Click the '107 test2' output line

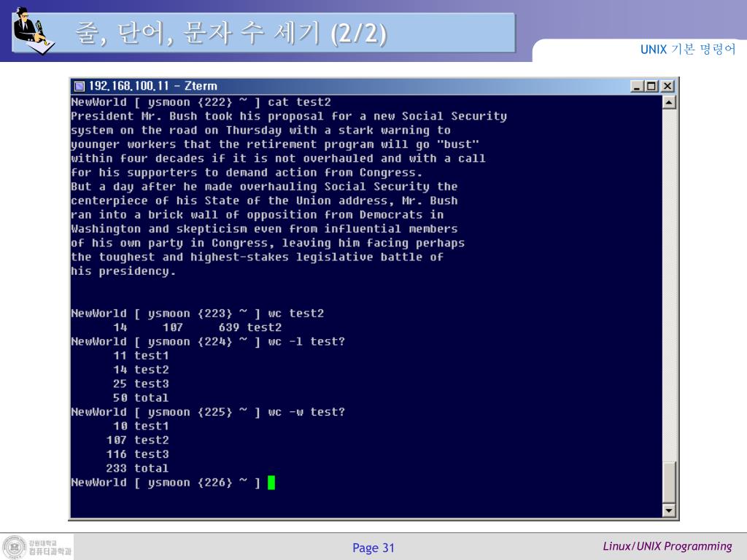pos(137,440)
